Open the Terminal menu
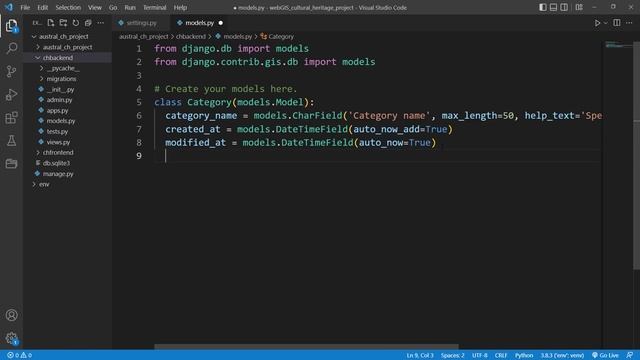This screenshot has width=640, height=360. click(x=155, y=7)
